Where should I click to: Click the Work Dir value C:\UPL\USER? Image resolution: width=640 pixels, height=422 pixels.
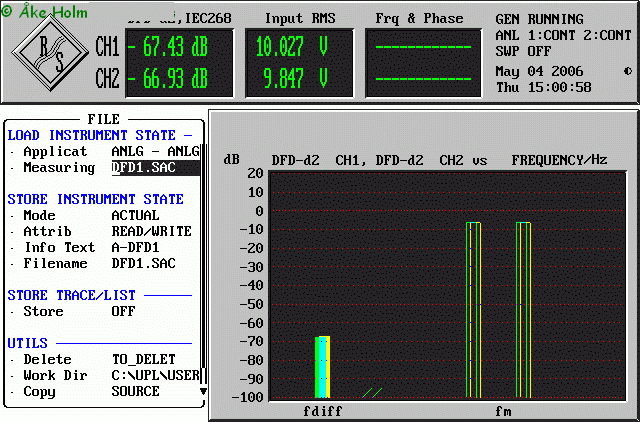[x=156, y=375]
